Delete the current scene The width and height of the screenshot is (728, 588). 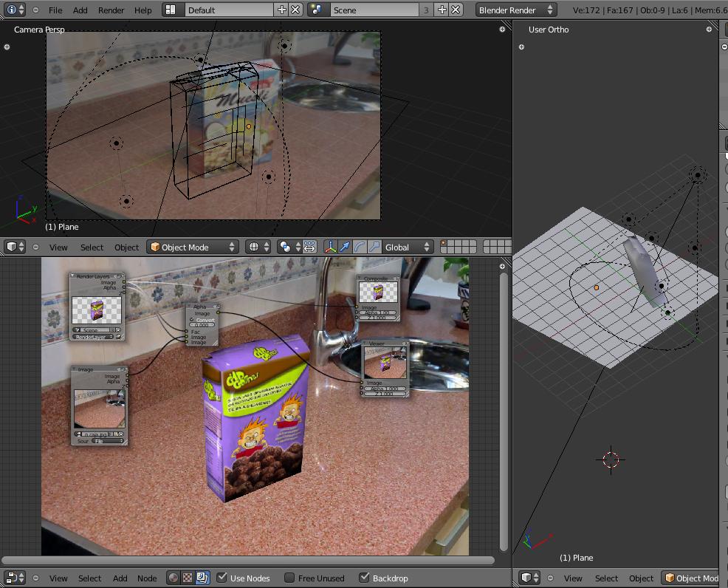tap(456, 10)
